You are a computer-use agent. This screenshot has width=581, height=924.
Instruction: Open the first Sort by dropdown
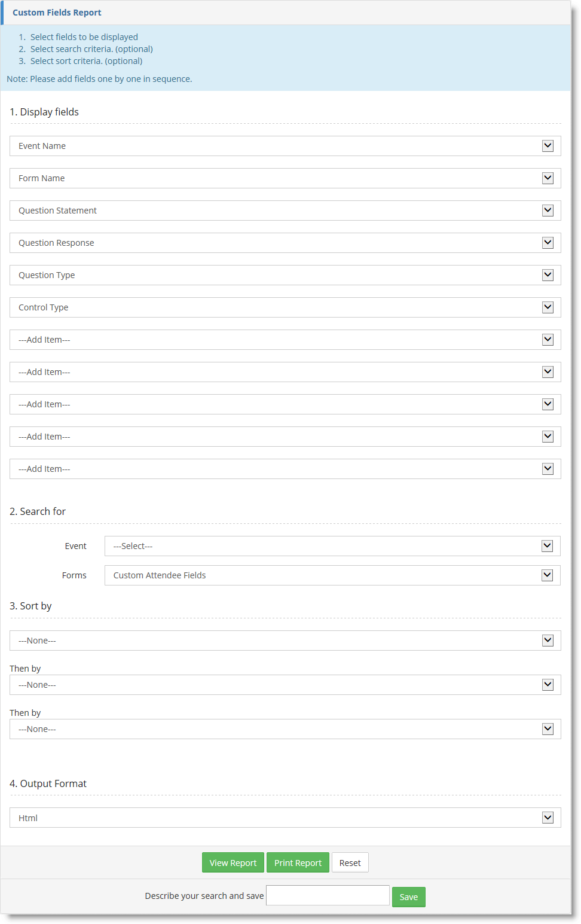point(285,641)
